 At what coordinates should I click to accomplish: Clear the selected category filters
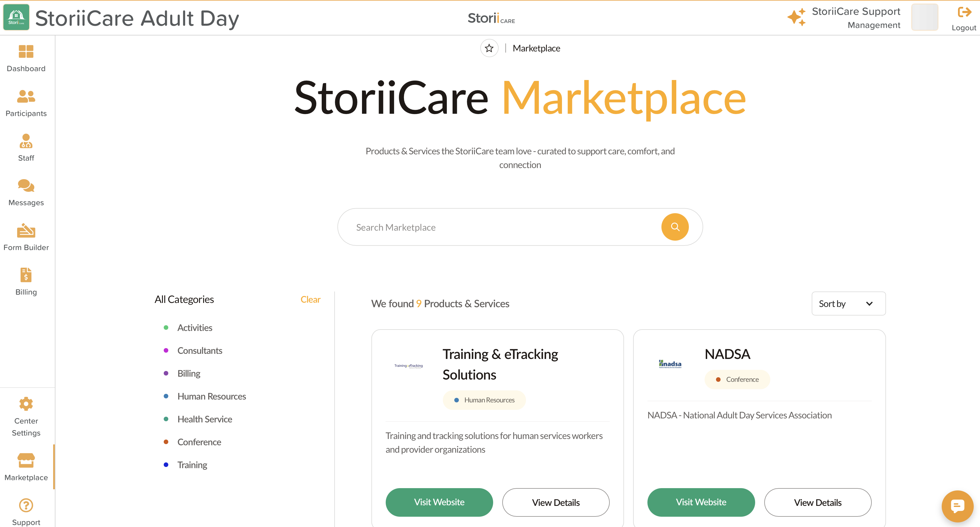tap(311, 300)
